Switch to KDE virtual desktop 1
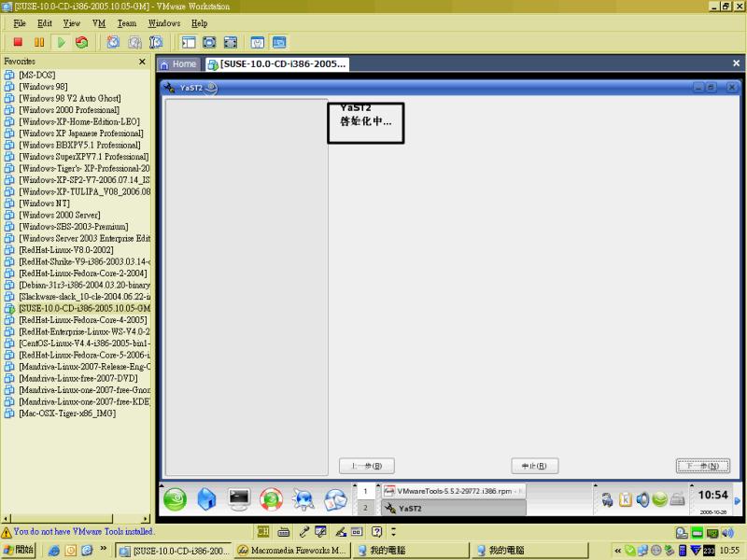Screen dimensions: 747x560 (365, 491)
